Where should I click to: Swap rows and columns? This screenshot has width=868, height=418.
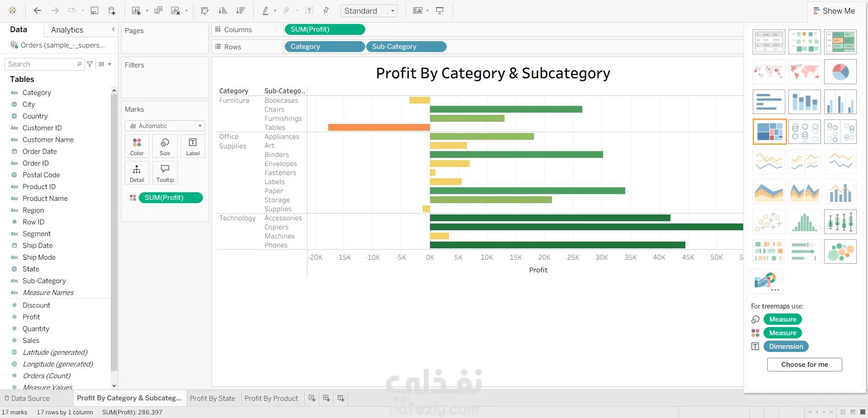tap(205, 10)
